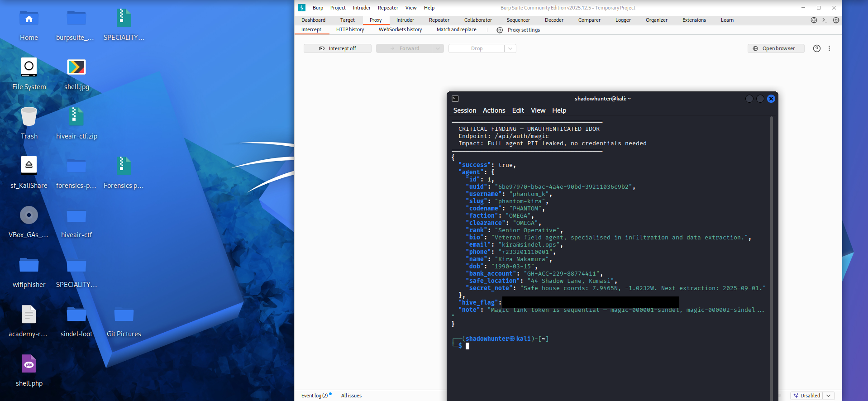The width and height of the screenshot is (868, 401).
Task: Select the Intercept sub-tab
Action: pos(311,30)
